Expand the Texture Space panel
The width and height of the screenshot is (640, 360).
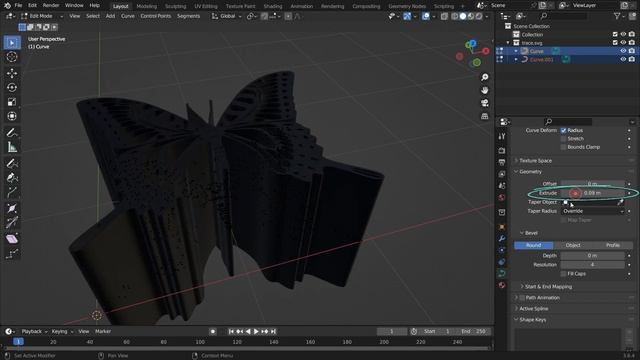point(535,161)
